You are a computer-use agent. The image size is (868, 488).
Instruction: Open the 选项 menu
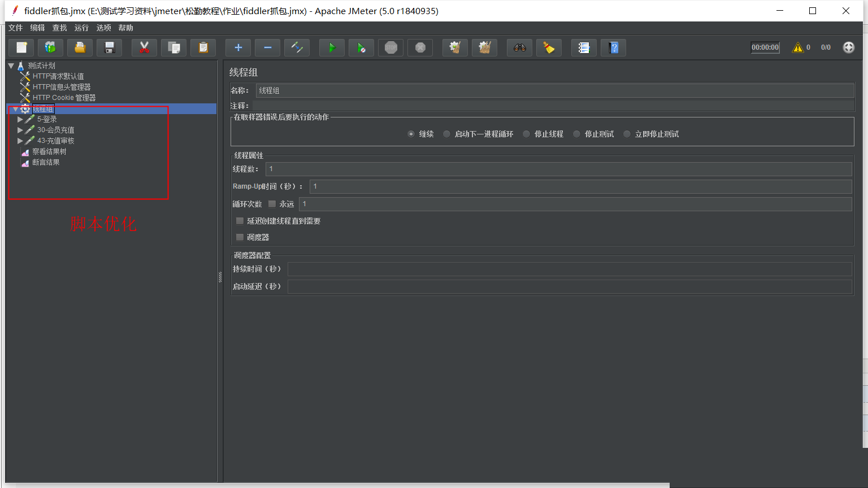tap(103, 28)
